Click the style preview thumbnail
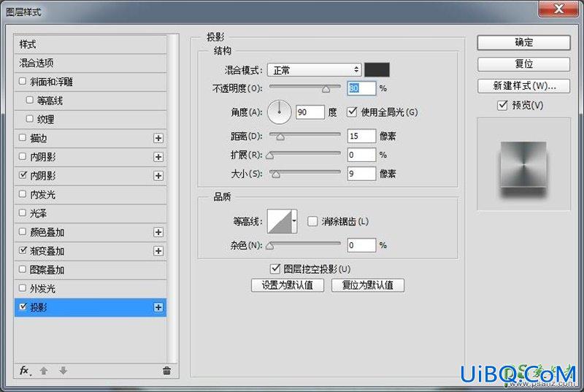Viewport: 584px width, 392px height. (x=523, y=164)
